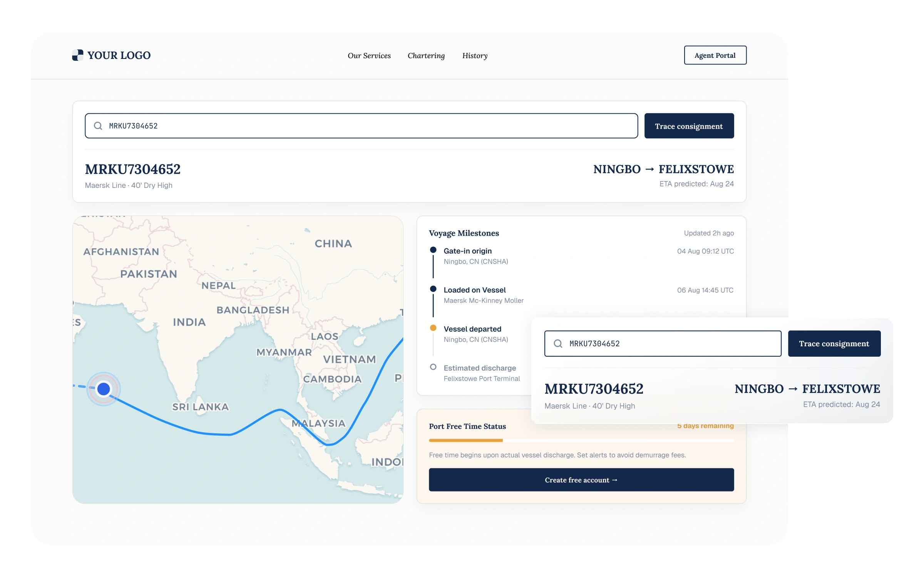This screenshot has width=924, height=577.
Task: Focus the floating card search input field
Action: point(663,344)
